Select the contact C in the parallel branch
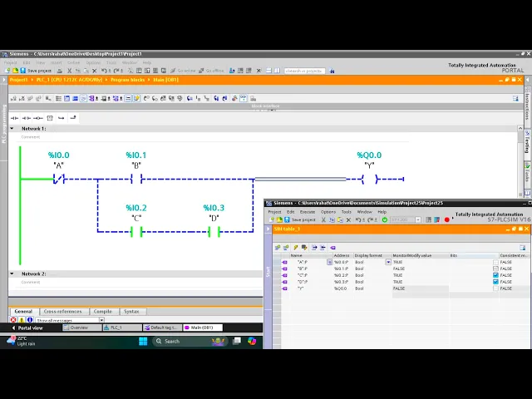532x399 pixels. click(x=136, y=232)
